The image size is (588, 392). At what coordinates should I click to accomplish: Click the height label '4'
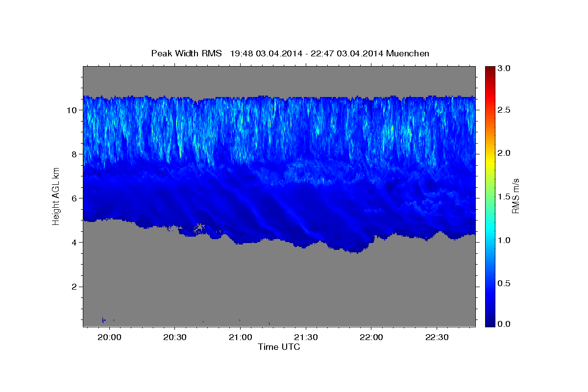[x=74, y=243]
